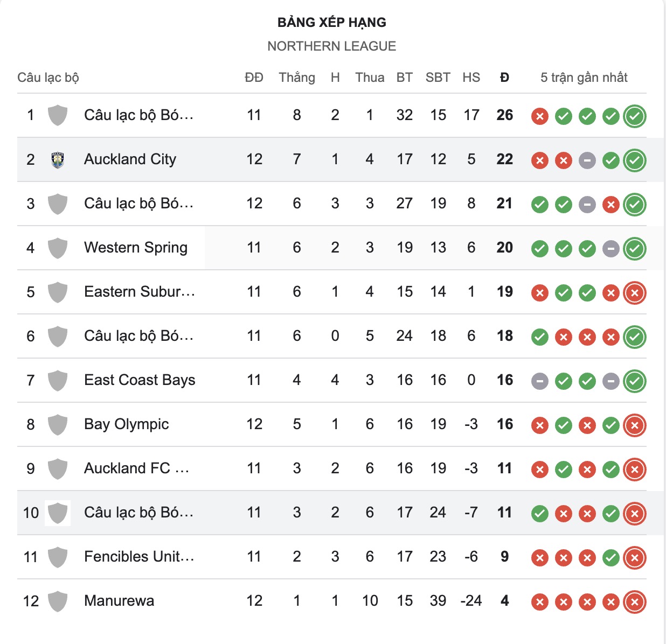The width and height of the screenshot is (666, 644).
Task: Open the Manurewa team link
Action: pyautogui.click(x=119, y=601)
